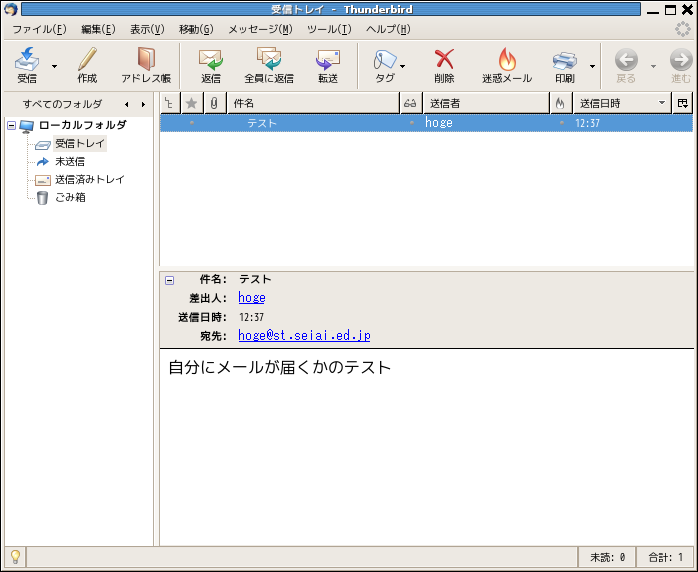Toggle junk status dot of テスト message
698x572 pixels.
click(x=562, y=123)
